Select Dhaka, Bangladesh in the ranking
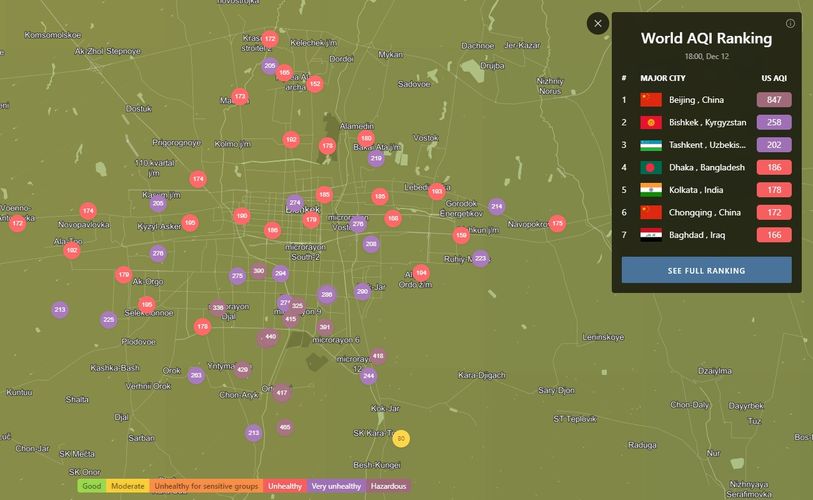The image size is (813, 500). pos(704,167)
